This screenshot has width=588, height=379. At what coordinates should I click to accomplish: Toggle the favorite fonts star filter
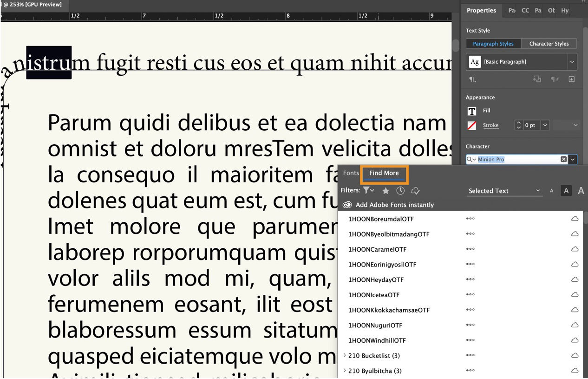pyautogui.click(x=385, y=191)
